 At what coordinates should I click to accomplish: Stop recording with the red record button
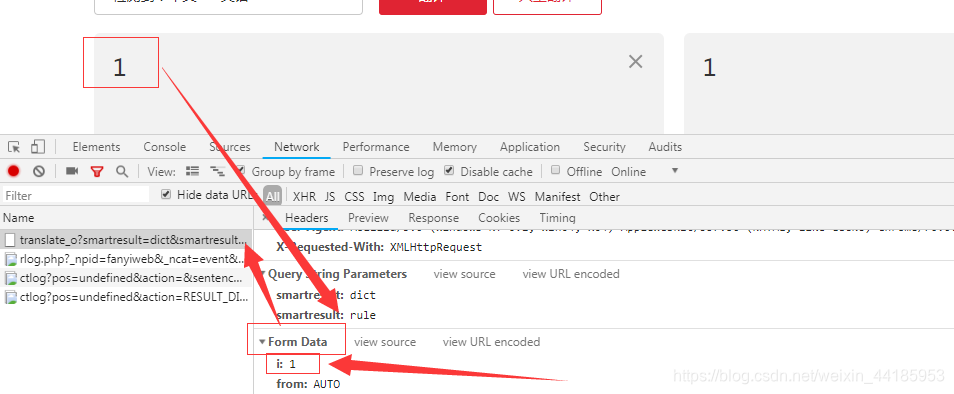(x=13, y=171)
